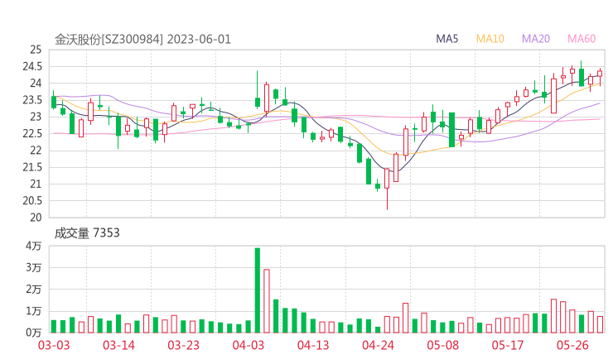Viewport: 613px width, 364px height.
Task: Click the 25 price axis label
Action: (x=36, y=50)
